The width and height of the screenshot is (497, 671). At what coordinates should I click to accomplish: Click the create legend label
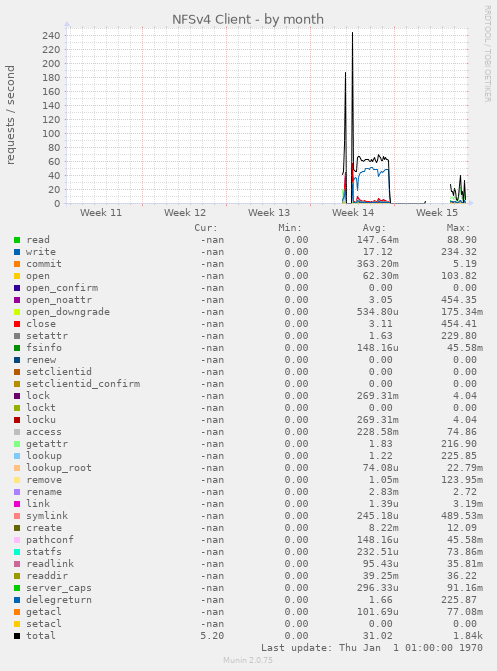click(44, 528)
